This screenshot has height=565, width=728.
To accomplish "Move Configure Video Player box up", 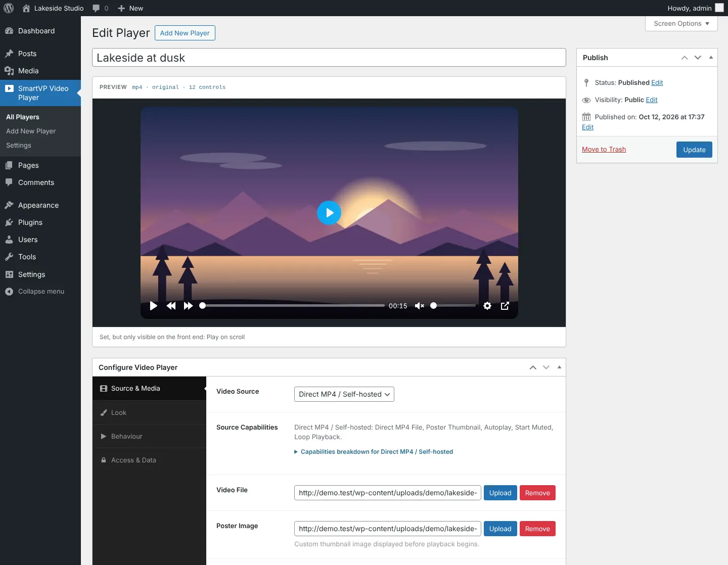I will coord(533,367).
